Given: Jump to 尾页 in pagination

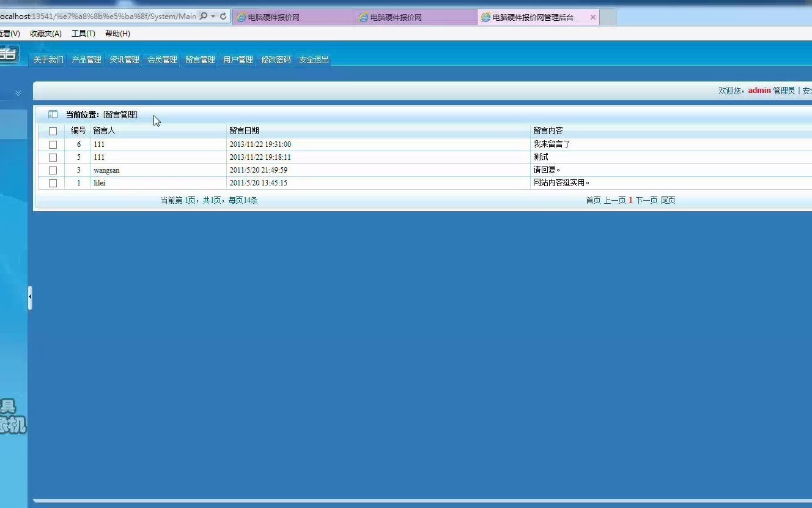Looking at the screenshot, I should pyautogui.click(x=668, y=200).
